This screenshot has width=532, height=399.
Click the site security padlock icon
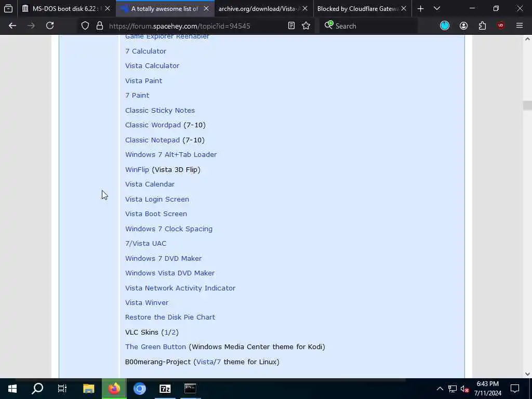click(x=100, y=26)
